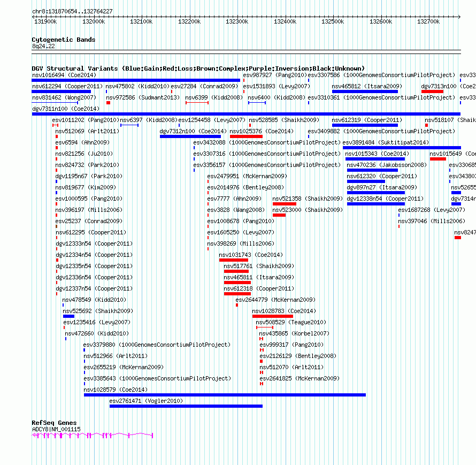Click esv3891484 (Suktitipat2014) label

(x=386, y=142)
